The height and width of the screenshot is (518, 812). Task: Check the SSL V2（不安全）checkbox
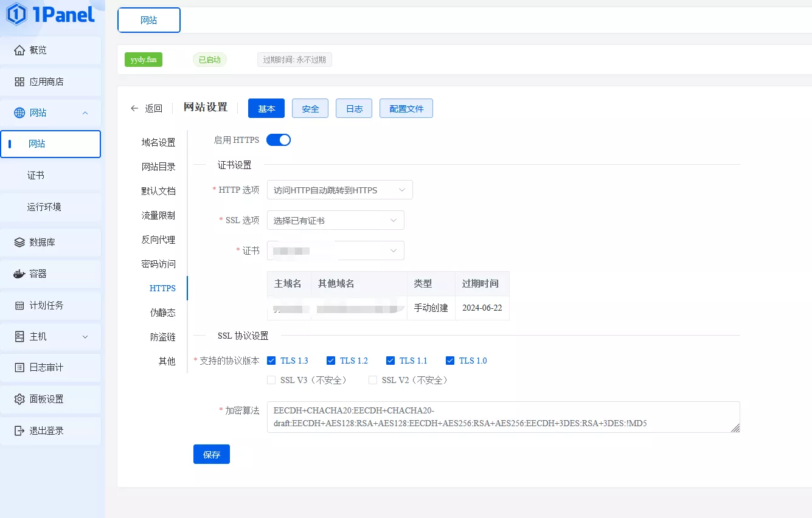373,380
